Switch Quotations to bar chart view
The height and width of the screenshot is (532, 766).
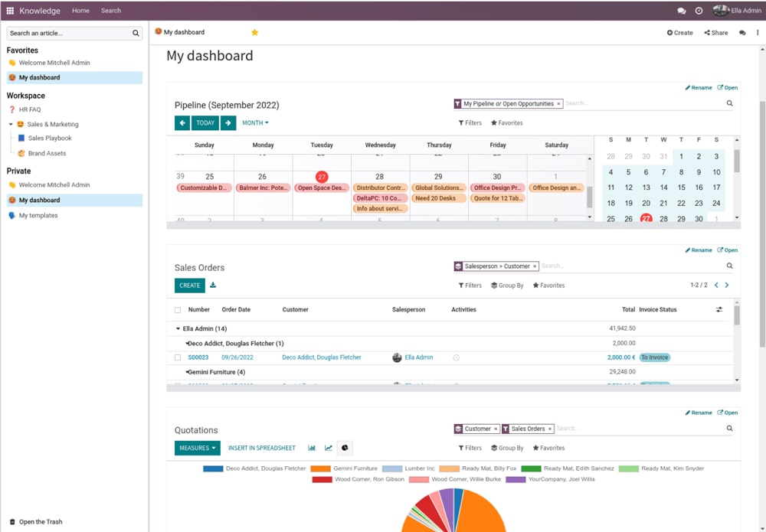[312, 448]
